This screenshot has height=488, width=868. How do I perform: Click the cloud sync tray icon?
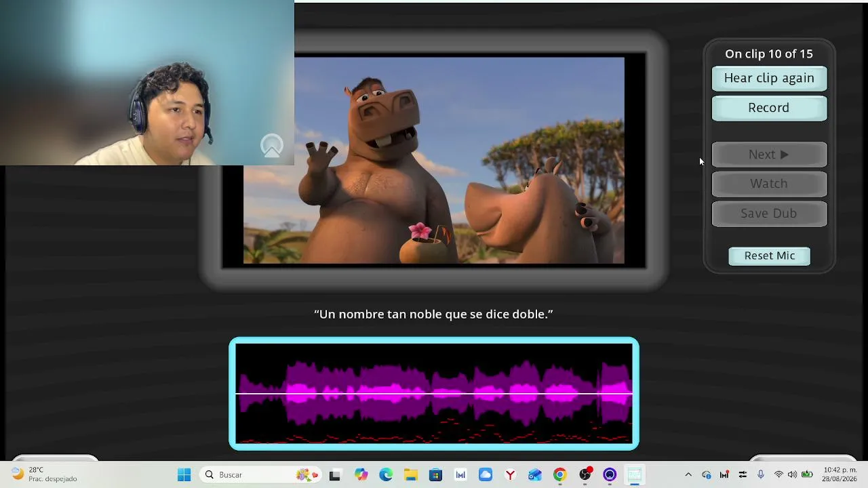pos(707,475)
